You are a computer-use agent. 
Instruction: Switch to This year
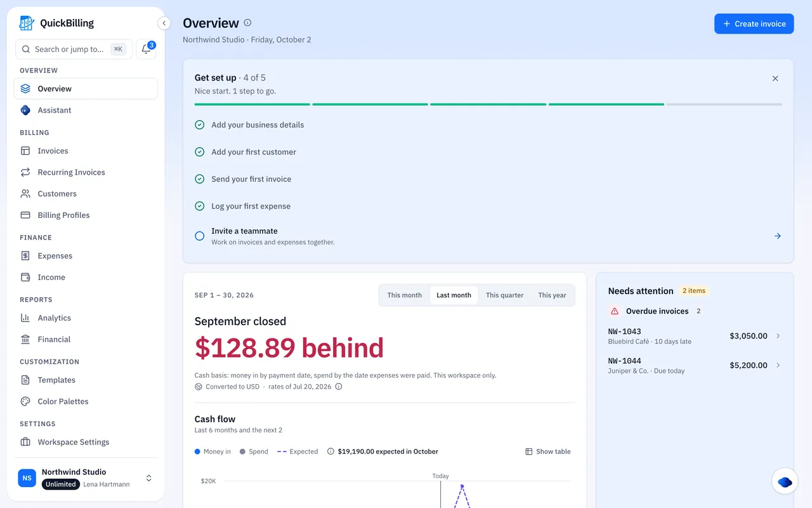pos(552,295)
